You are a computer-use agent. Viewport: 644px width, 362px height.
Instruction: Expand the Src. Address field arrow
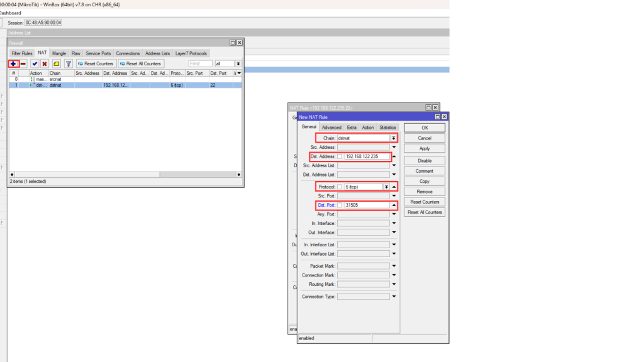[394, 147]
